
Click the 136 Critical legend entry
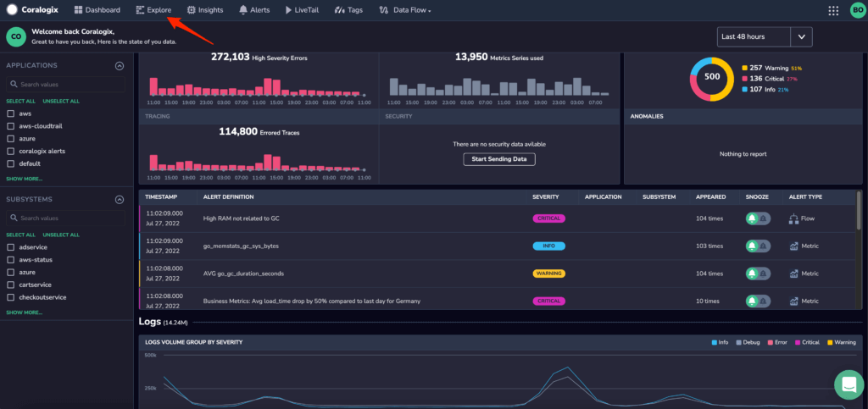(x=770, y=79)
